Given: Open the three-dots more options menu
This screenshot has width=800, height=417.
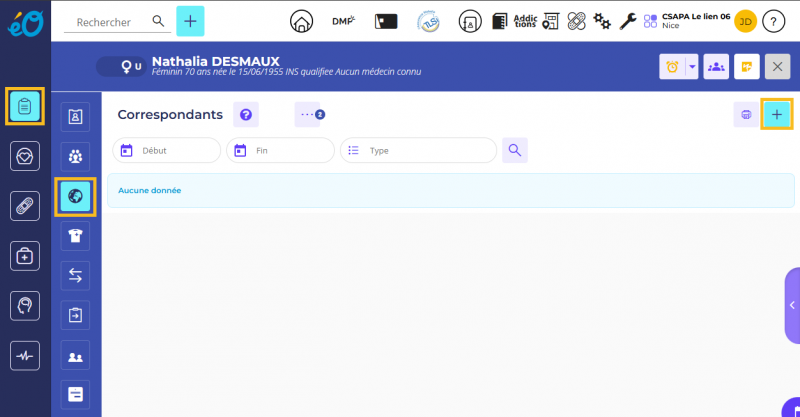Looking at the screenshot, I should click(307, 115).
